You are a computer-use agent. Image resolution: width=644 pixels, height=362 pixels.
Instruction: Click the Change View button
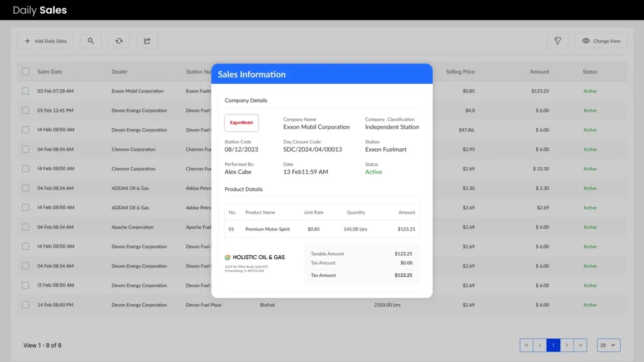(601, 41)
